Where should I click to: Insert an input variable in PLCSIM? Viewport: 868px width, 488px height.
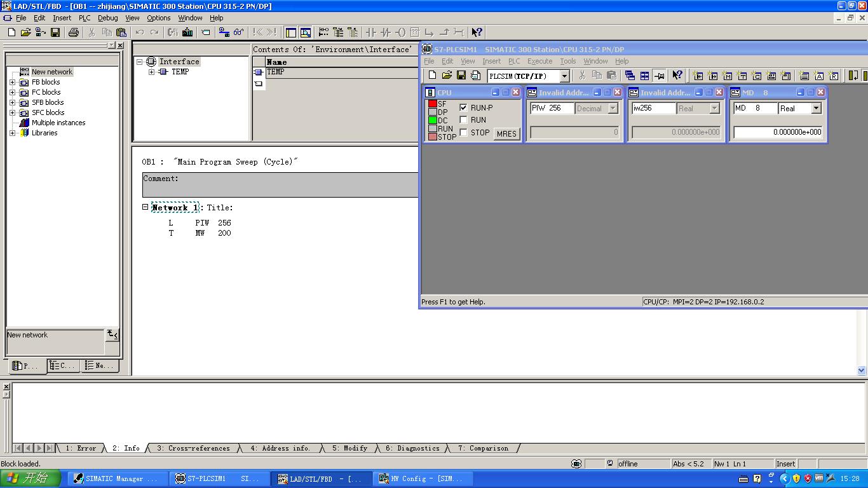click(698, 76)
